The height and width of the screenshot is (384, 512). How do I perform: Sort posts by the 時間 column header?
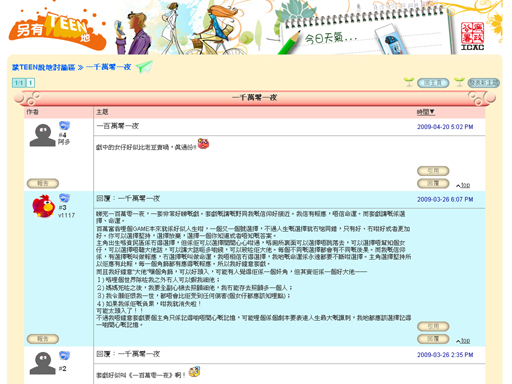click(426, 112)
